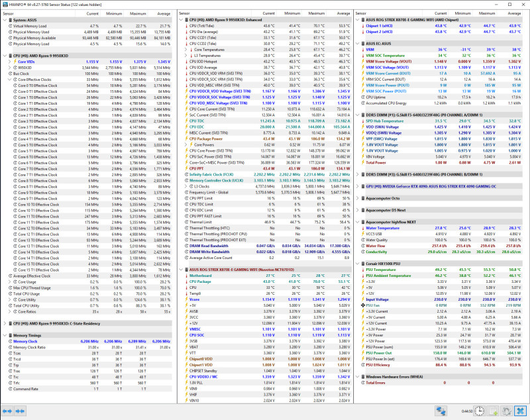
Task: Collapse the Memory Timings group
Action: click(x=5, y=335)
